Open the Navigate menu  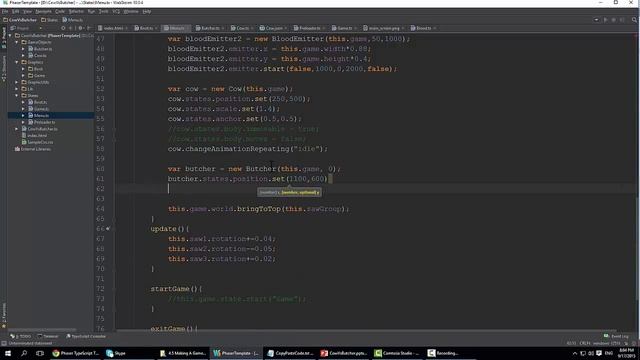(43, 11)
